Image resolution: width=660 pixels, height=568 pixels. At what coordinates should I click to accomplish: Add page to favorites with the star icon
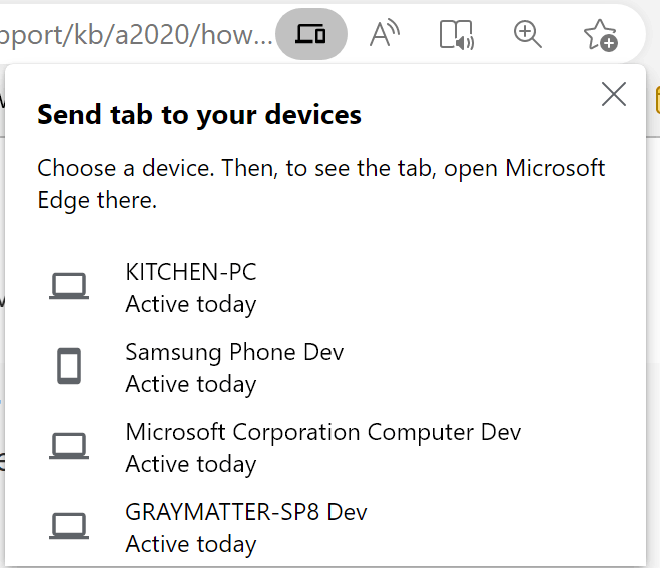tap(600, 35)
